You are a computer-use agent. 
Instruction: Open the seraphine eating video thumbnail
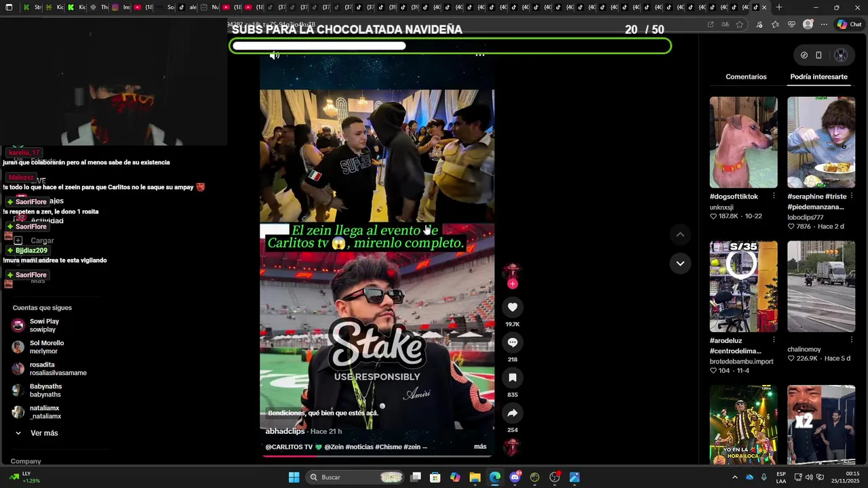pos(821,142)
